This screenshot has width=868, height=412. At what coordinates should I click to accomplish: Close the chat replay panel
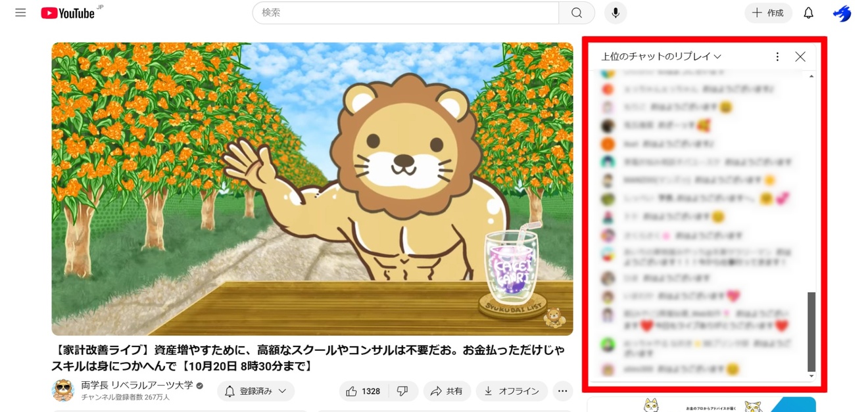tap(800, 57)
